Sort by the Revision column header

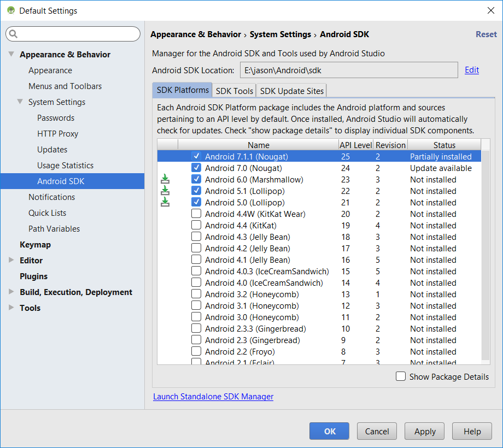390,145
